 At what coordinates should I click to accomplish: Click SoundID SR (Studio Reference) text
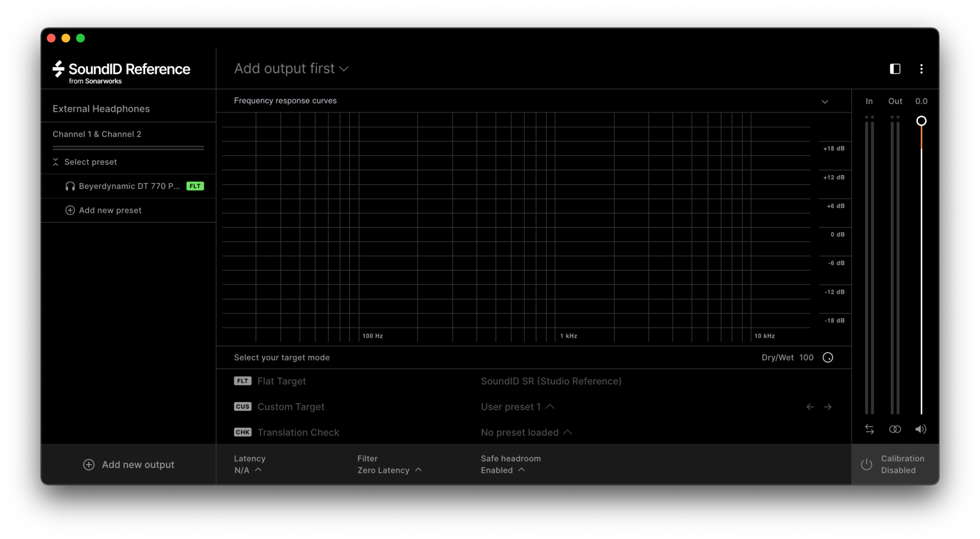[x=551, y=381]
